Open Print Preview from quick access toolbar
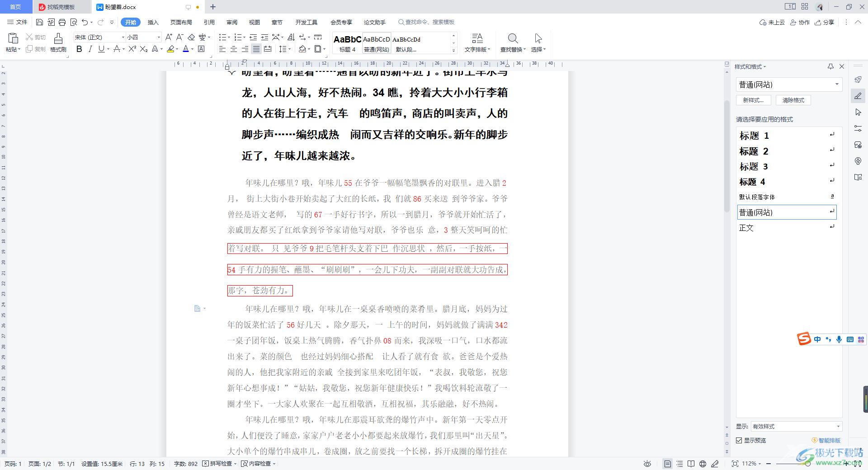This screenshot has height=470, width=868. tap(73, 22)
